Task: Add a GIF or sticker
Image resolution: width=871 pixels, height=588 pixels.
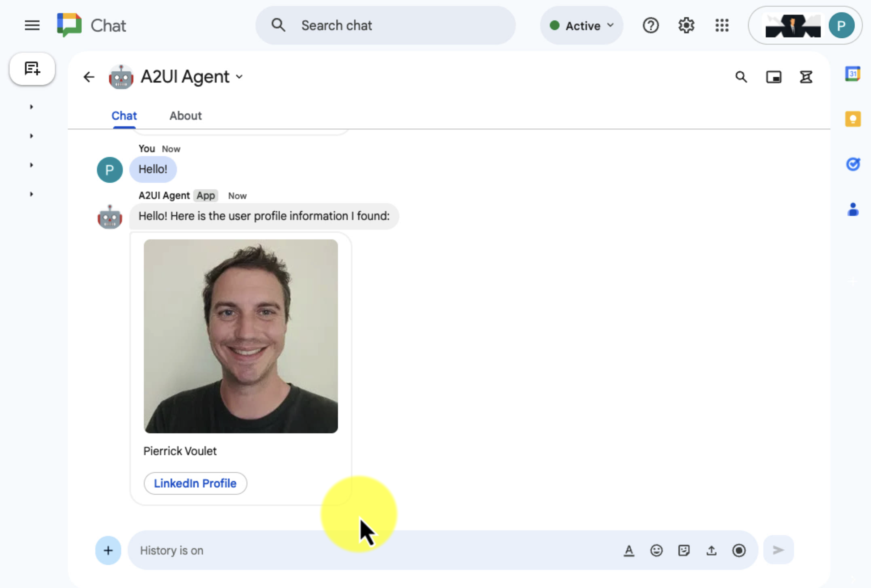Action: click(x=684, y=550)
